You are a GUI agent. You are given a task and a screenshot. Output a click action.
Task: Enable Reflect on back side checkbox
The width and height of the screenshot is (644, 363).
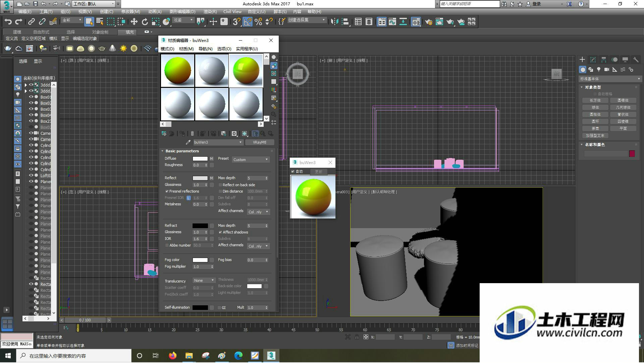[220, 185]
